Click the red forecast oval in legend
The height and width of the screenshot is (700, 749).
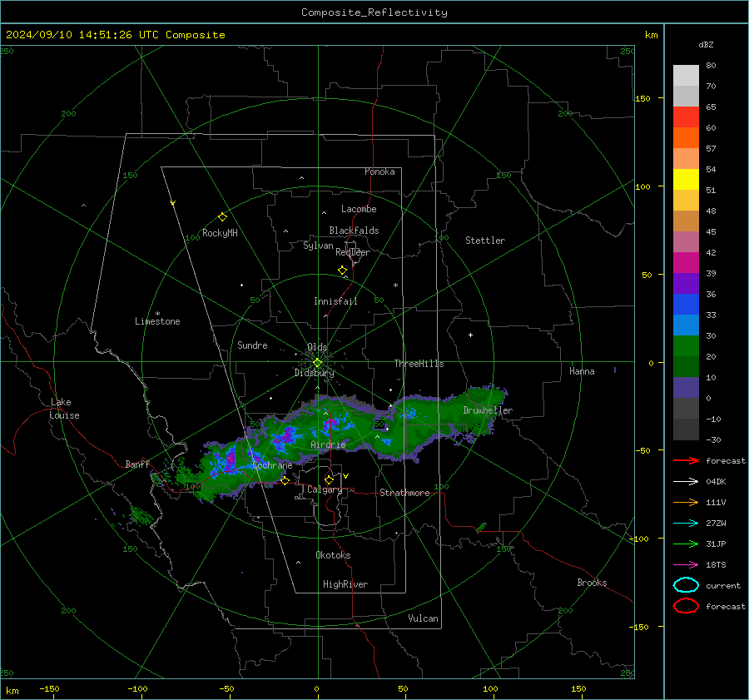coord(686,606)
